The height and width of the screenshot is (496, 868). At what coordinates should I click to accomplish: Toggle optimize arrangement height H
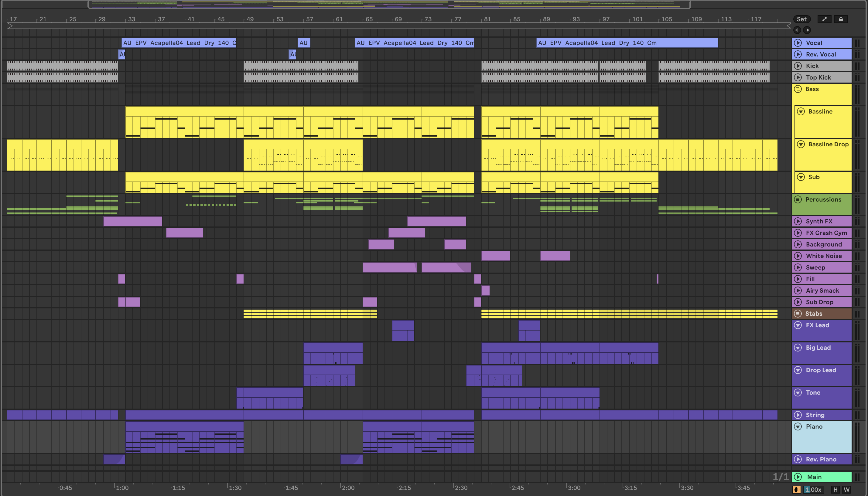[x=835, y=490]
